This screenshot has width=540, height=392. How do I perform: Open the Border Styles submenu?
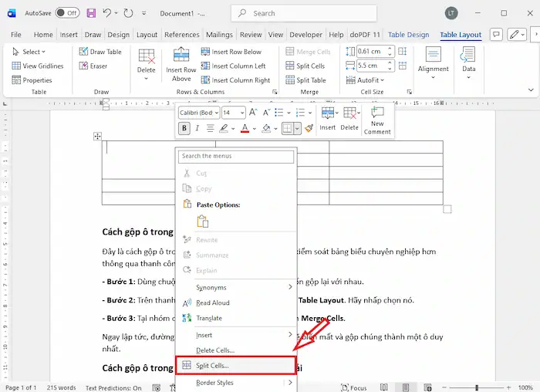point(236,383)
